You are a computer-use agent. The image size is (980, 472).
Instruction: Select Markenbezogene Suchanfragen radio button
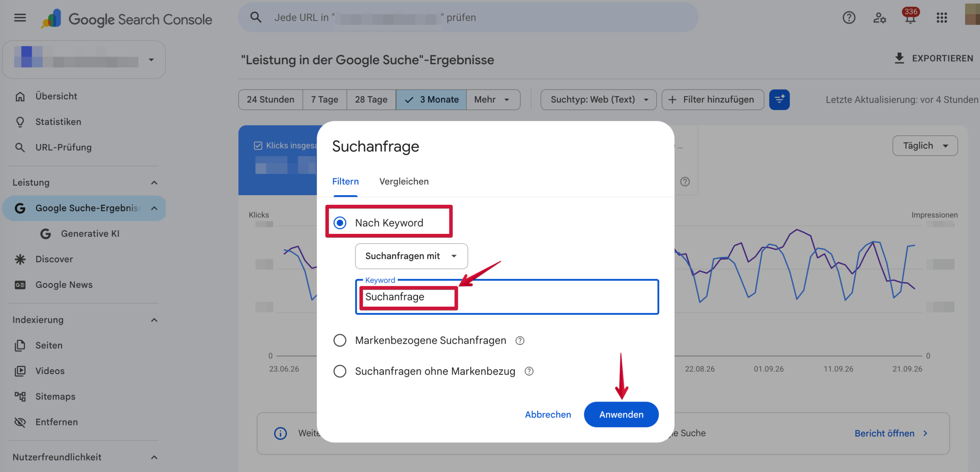click(340, 340)
